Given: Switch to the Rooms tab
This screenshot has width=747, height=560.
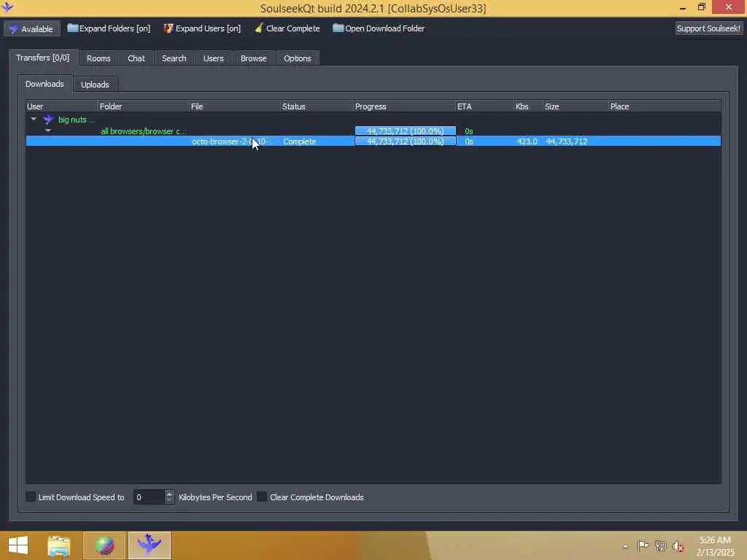Looking at the screenshot, I should [x=98, y=58].
